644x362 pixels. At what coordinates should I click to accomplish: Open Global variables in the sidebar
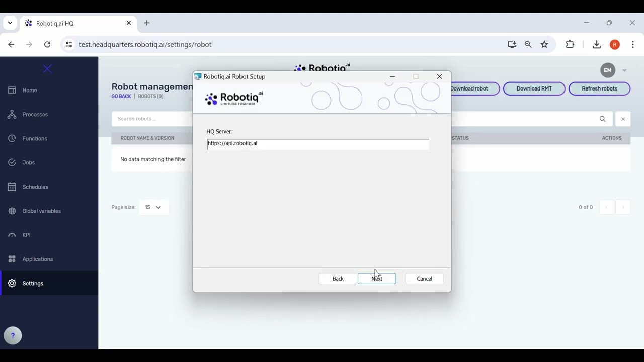[49, 211]
